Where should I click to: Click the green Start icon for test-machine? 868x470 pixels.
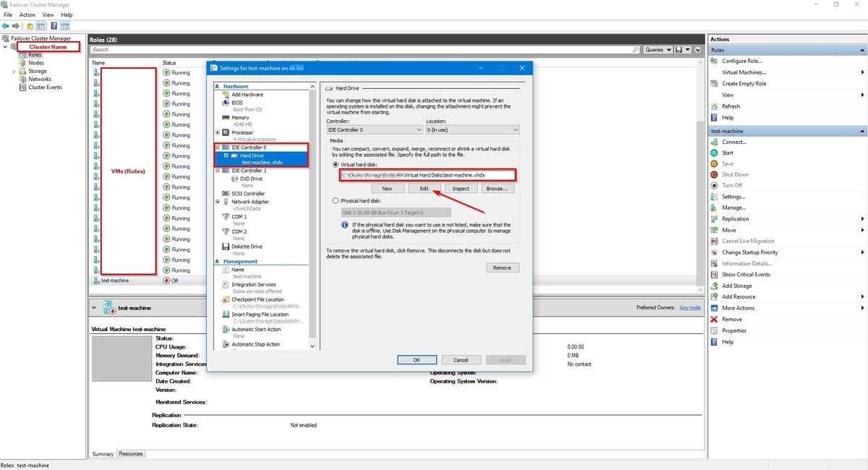coord(715,153)
